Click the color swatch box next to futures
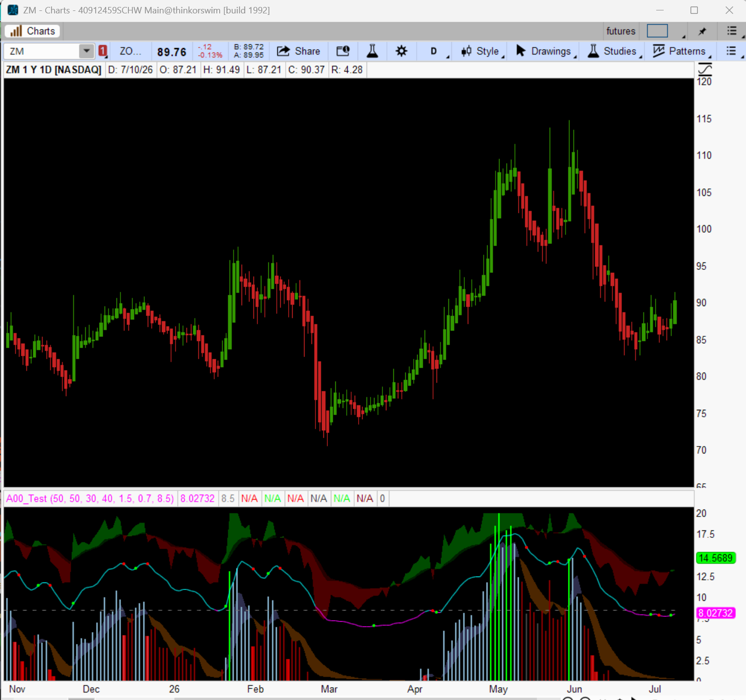Viewport: 746px width, 700px height. (x=657, y=31)
